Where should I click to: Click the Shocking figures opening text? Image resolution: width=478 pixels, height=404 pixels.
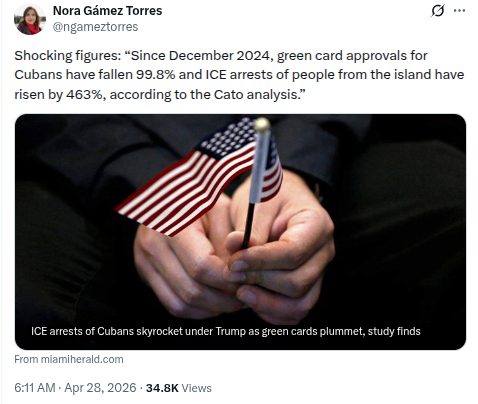click(x=68, y=56)
